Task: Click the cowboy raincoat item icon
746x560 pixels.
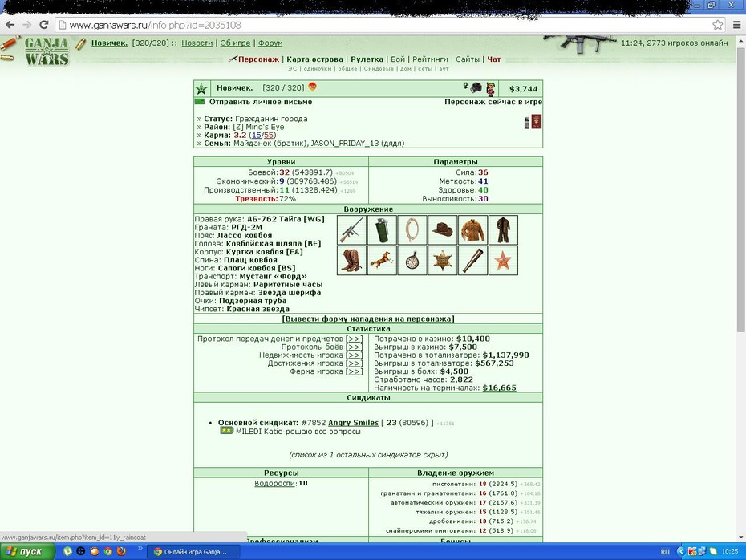Action: tap(503, 229)
